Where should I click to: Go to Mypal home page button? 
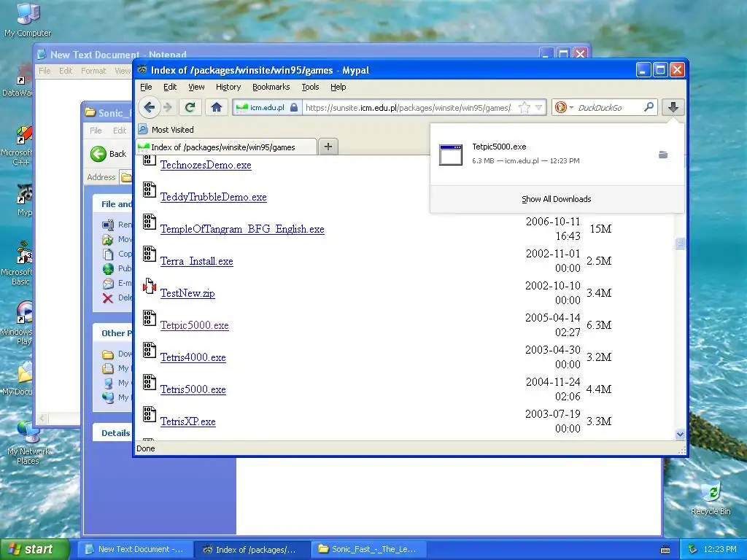pos(216,108)
